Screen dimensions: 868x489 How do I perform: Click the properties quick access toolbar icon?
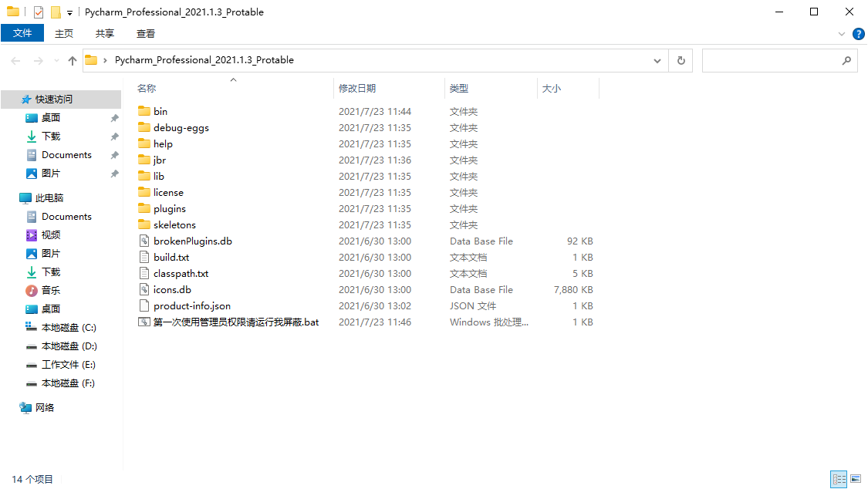click(39, 12)
